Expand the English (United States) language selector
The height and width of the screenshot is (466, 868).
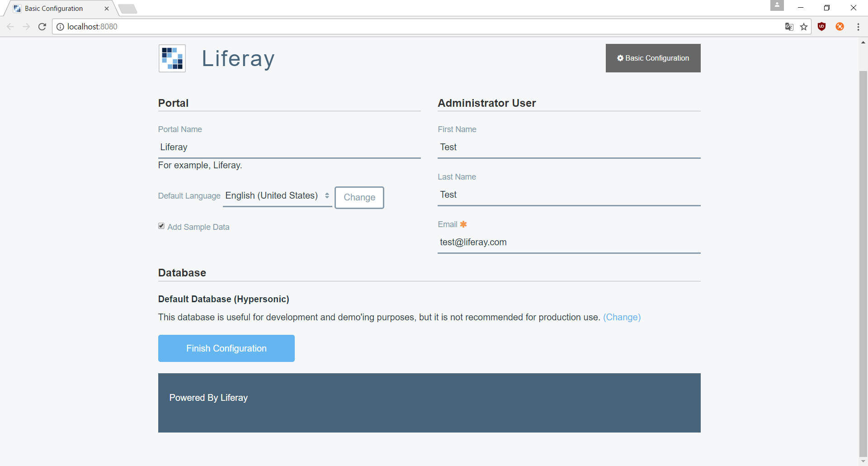pyautogui.click(x=277, y=195)
